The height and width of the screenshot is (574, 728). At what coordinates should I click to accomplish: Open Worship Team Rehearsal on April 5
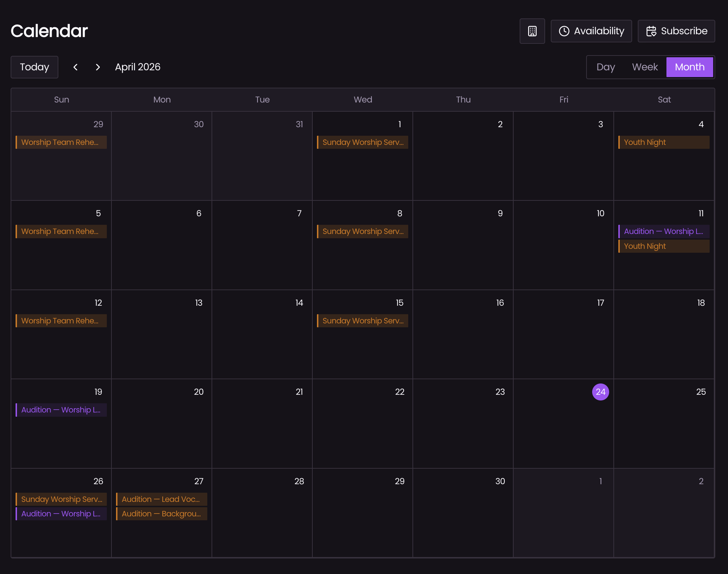[x=61, y=231]
